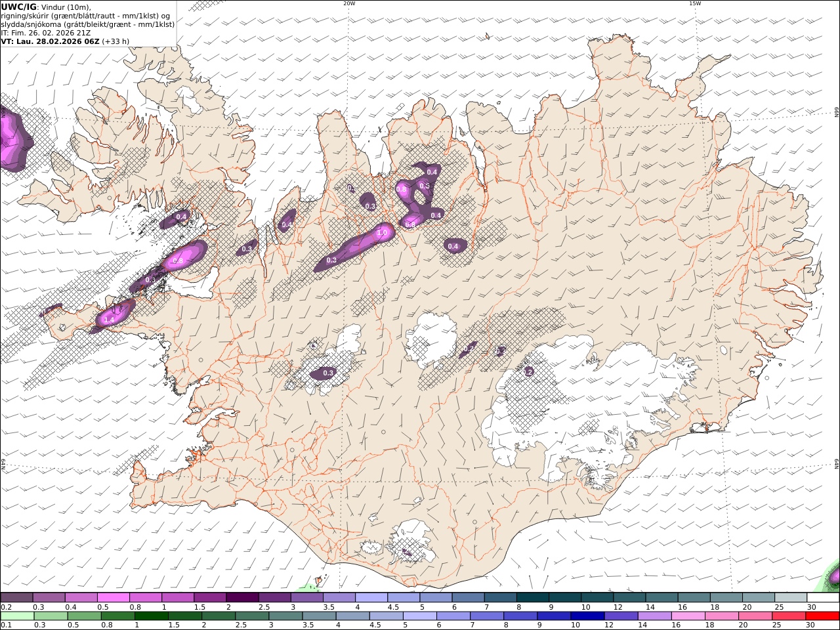Image resolution: width=840 pixels, height=630 pixels.
Task: Click the 'VT: Lau. 28.02.2026 06Z' valid-time line
Action: click(x=50, y=41)
